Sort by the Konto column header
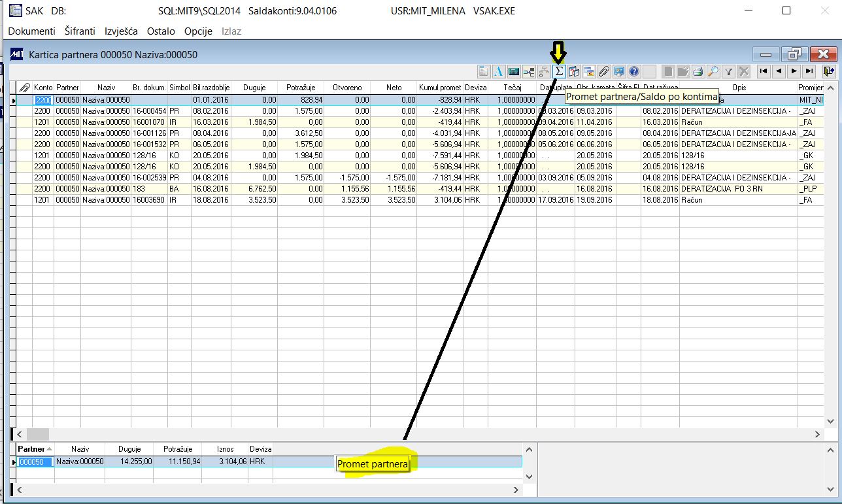Viewport: 842px width, 504px height. (43, 87)
